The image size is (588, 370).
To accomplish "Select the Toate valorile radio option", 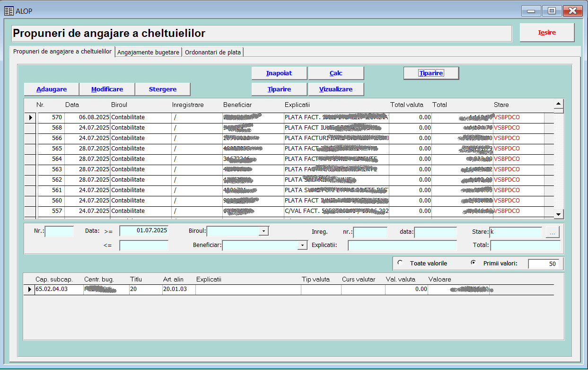I will tap(400, 263).
